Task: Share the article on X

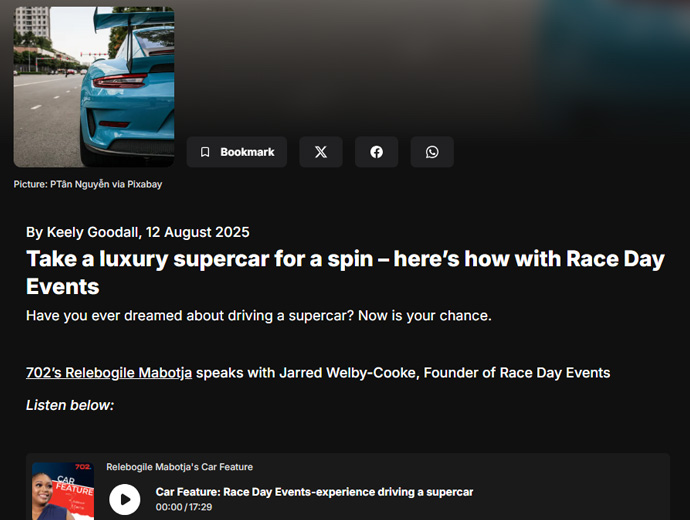Action: (x=321, y=152)
